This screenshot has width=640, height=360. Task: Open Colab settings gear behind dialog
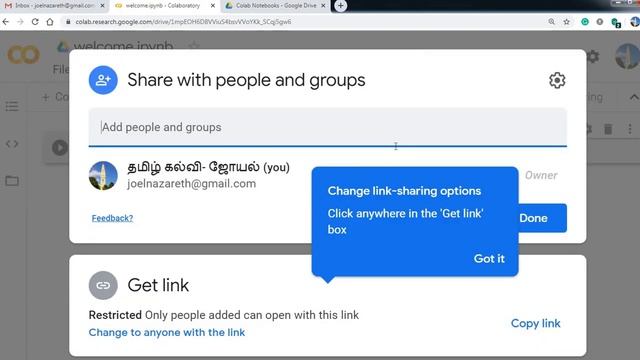tap(593, 56)
